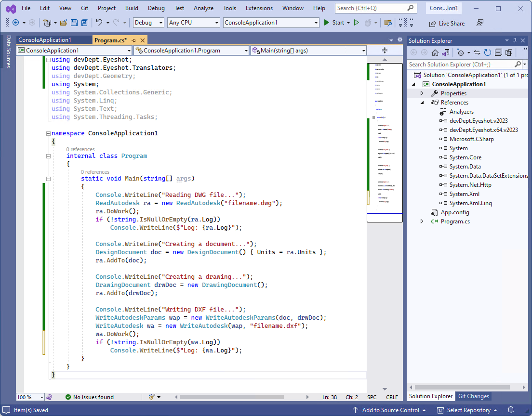Click the Undo arrow icon
Image resolution: width=532 pixels, height=416 pixels.
coord(99,23)
